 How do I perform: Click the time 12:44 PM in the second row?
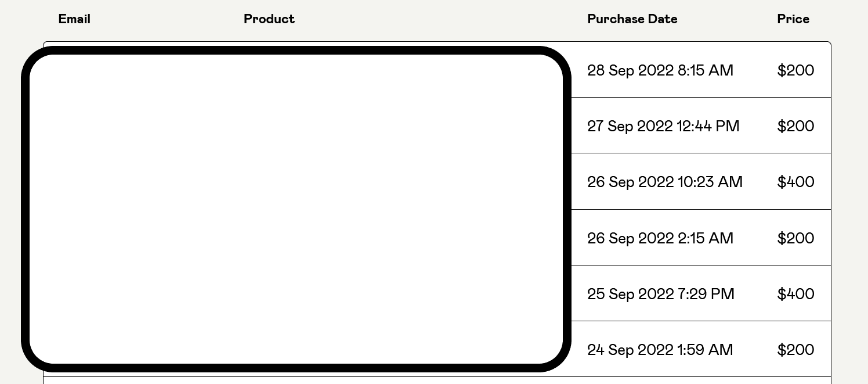coord(708,126)
